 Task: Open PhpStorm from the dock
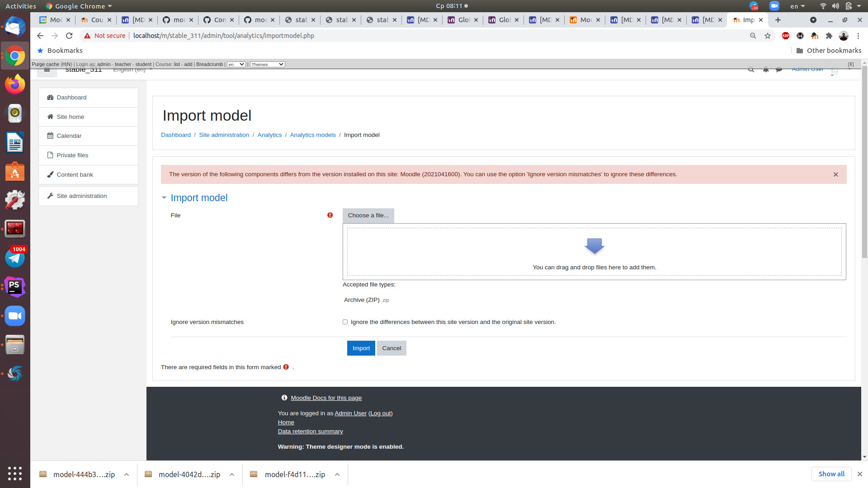point(15,287)
